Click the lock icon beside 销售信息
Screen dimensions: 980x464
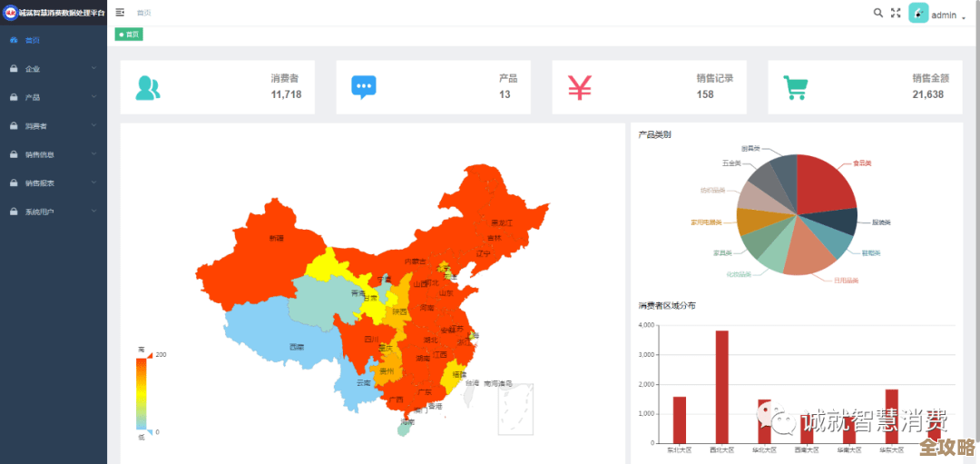click(x=14, y=154)
